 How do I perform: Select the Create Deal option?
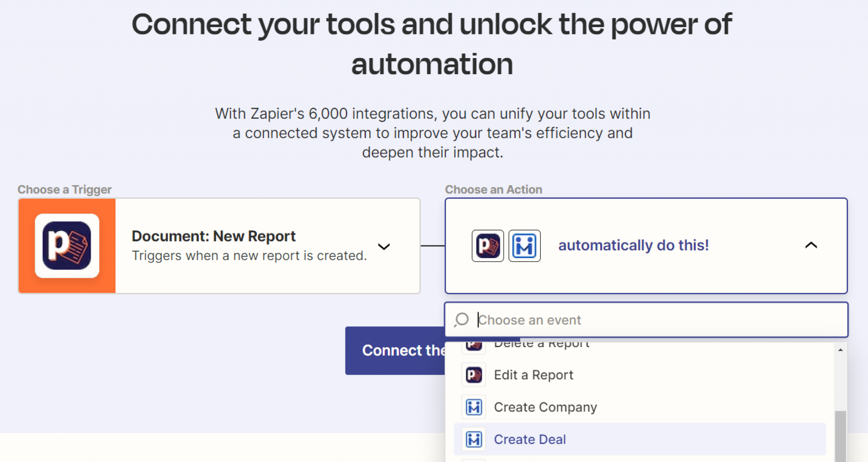(x=530, y=439)
